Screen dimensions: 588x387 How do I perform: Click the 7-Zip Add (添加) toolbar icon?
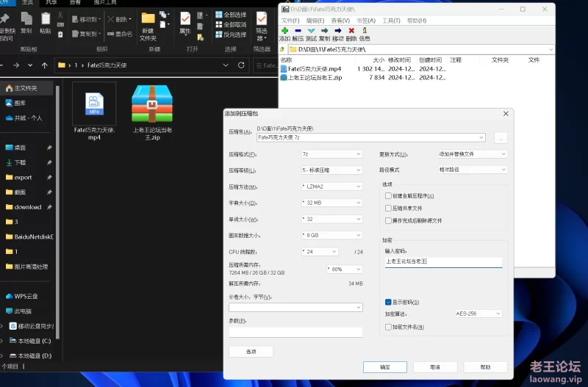[284, 31]
